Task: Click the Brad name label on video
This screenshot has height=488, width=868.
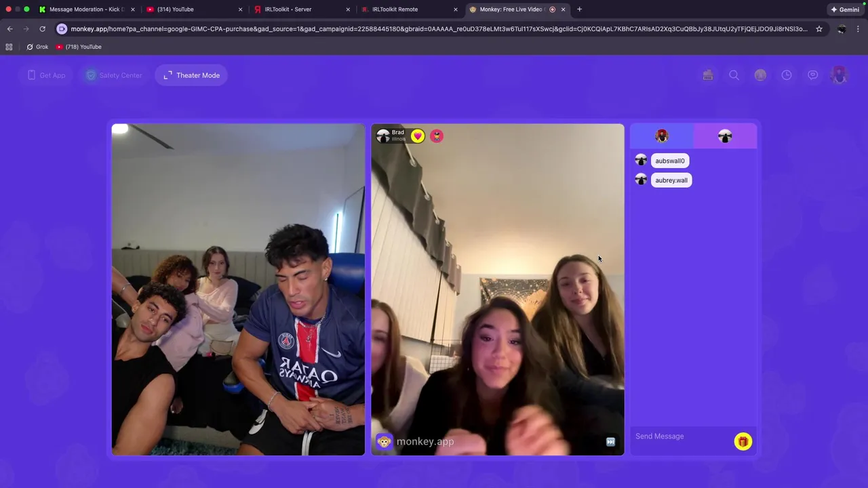Action: coord(398,133)
